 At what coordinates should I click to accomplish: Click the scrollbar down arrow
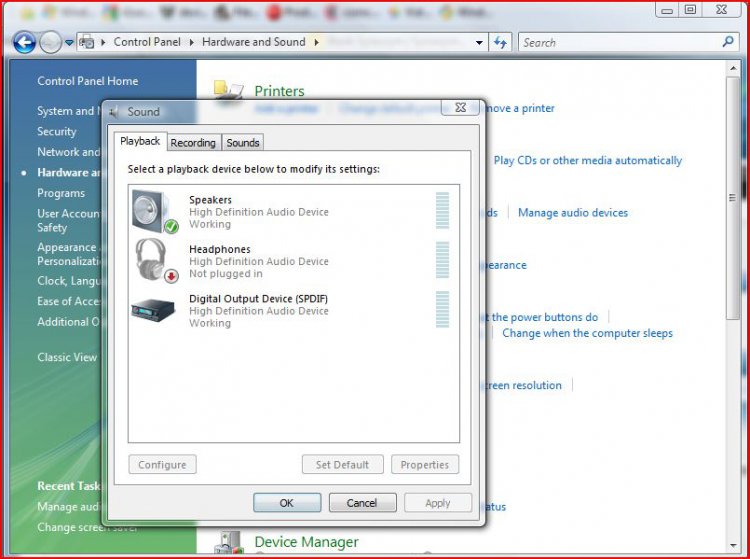point(733,546)
